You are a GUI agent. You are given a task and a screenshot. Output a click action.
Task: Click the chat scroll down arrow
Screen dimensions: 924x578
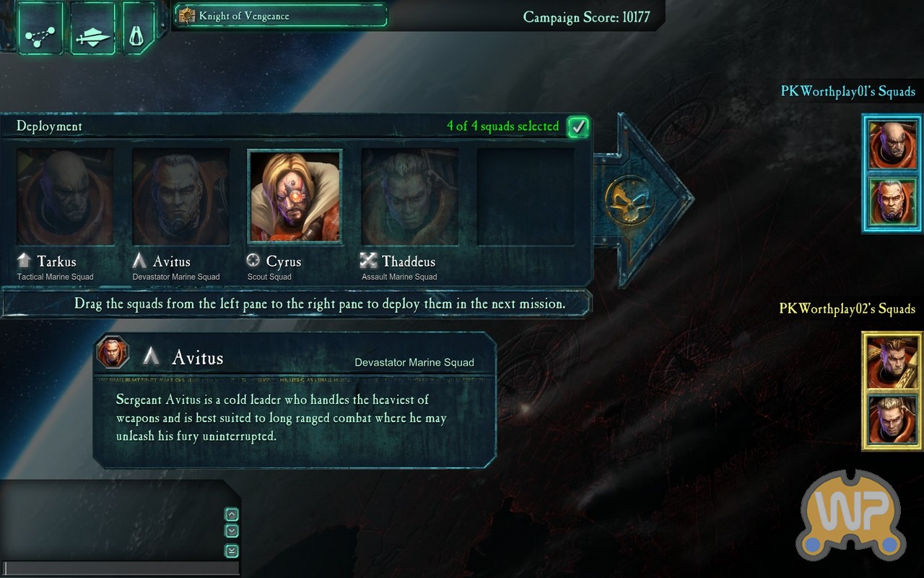[x=232, y=531]
